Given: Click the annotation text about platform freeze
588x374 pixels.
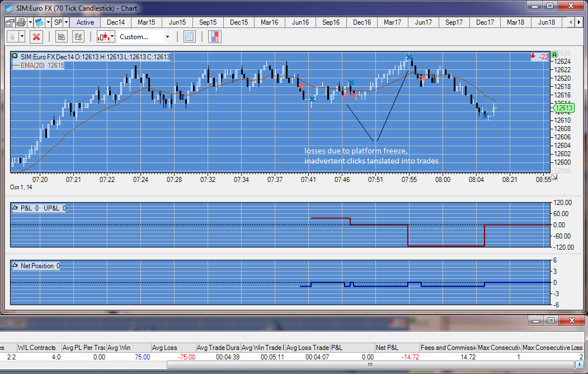Looking at the screenshot, I should [371, 156].
